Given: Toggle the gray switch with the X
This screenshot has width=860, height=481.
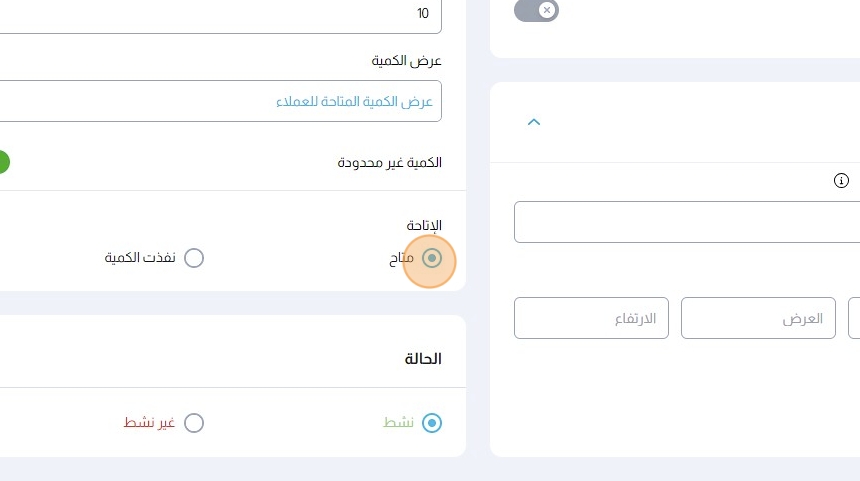Looking at the screenshot, I should click(x=537, y=10).
